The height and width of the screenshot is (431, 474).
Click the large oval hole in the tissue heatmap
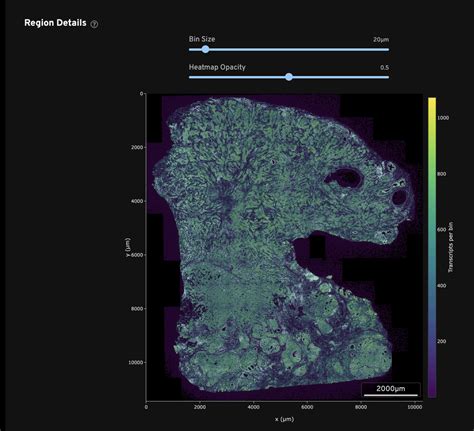344,177
